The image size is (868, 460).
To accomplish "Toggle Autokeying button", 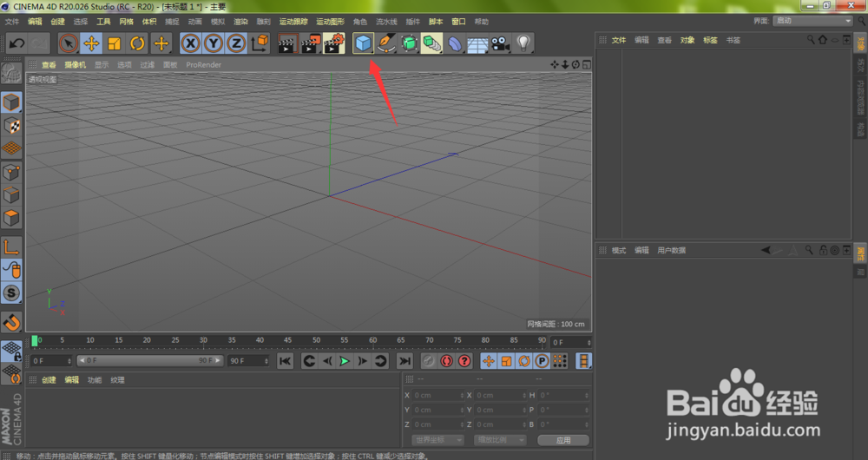I will pos(446,361).
